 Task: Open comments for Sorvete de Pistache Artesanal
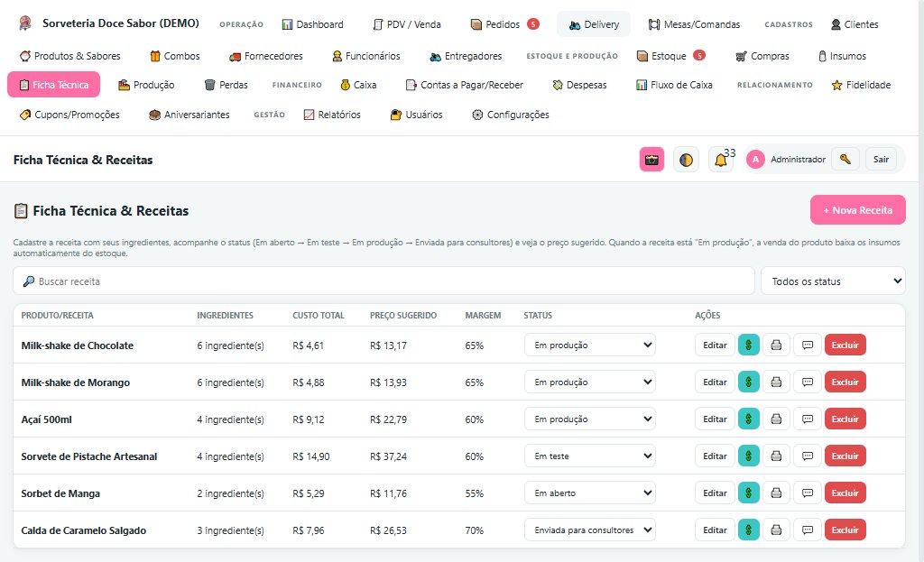pos(808,456)
